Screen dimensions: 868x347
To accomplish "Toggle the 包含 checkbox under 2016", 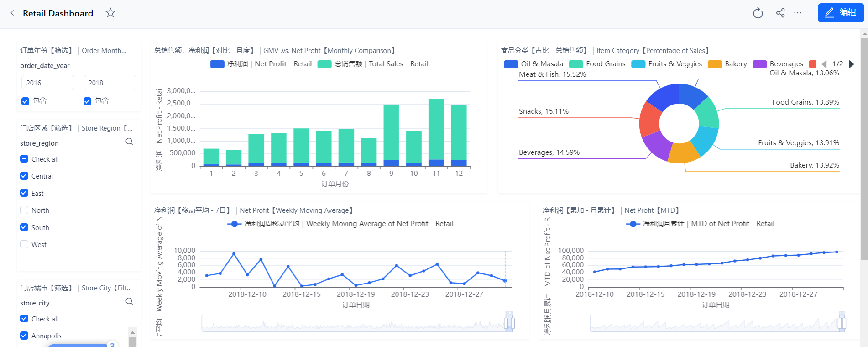I will [x=25, y=101].
